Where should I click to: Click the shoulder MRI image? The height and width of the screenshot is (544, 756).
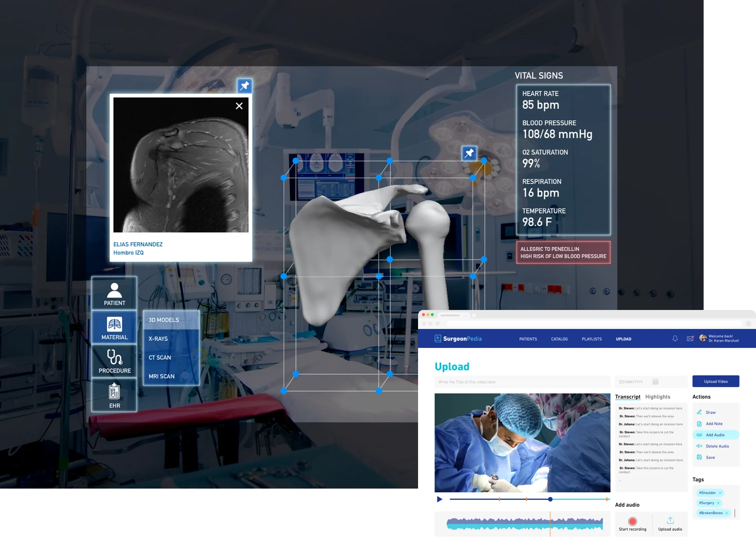coord(181,165)
